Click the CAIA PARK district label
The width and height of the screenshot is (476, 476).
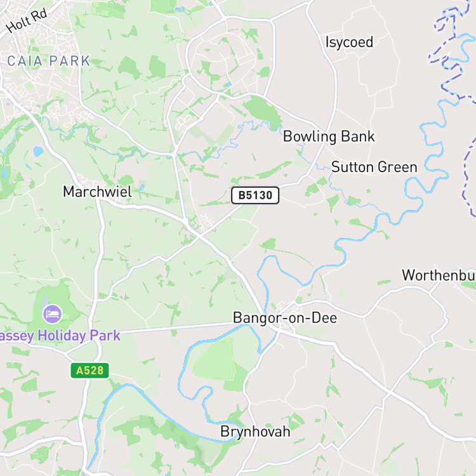(x=49, y=61)
